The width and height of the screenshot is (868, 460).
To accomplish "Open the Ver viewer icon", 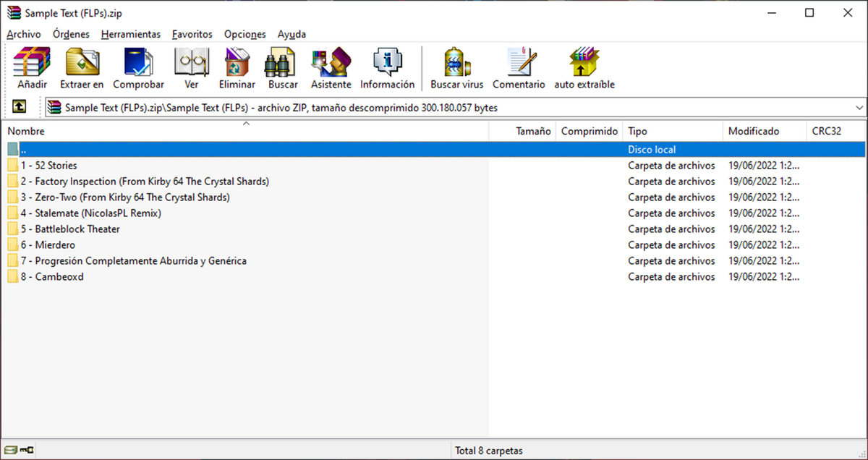I will pyautogui.click(x=191, y=68).
